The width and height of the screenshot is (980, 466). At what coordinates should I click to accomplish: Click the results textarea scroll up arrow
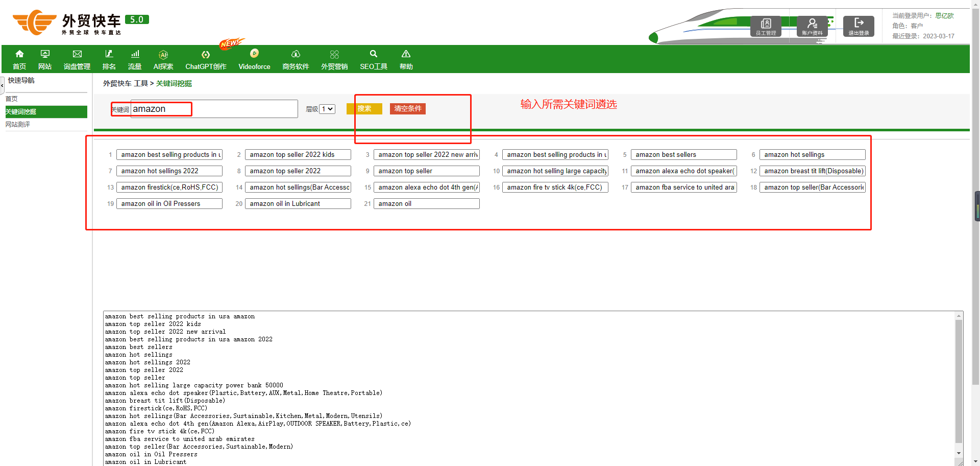[x=959, y=316]
